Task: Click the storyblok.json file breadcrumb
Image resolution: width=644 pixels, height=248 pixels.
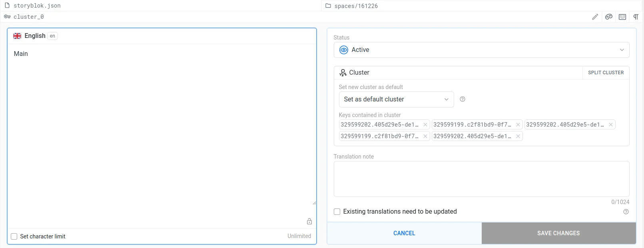Action: pos(37,6)
